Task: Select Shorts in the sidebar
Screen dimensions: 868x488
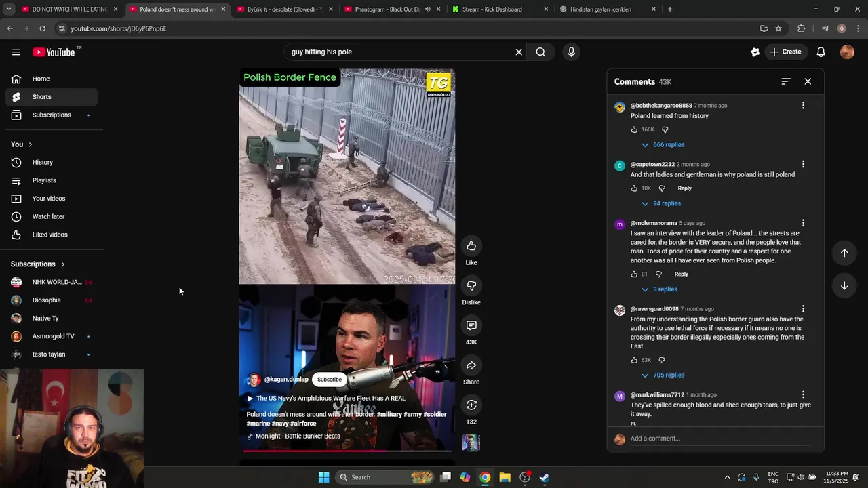Action: coord(52,97)
